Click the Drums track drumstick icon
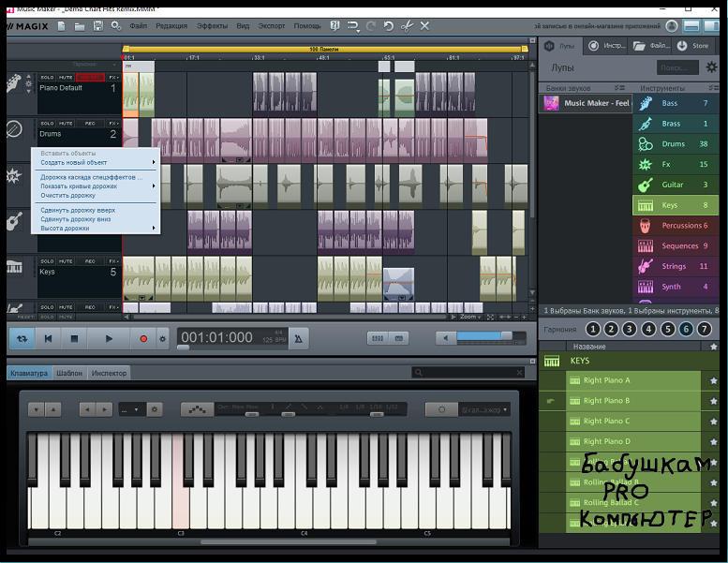 click(x=14, y=128)
